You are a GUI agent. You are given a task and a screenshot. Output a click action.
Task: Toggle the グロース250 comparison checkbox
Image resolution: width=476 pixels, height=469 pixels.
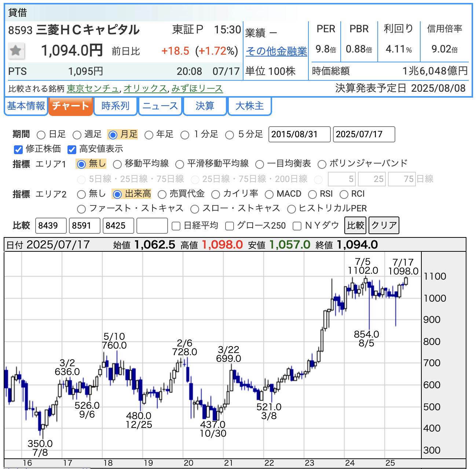(x=230, y=226)
